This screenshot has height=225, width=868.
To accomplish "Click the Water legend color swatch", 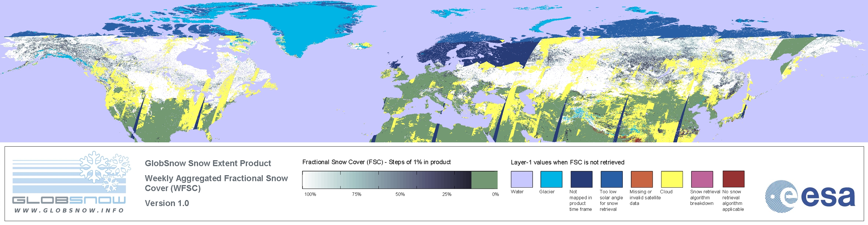I will coord(522,179).
